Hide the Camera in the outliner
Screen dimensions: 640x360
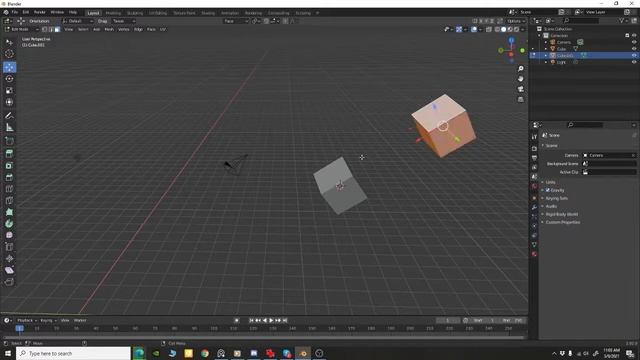634,42
